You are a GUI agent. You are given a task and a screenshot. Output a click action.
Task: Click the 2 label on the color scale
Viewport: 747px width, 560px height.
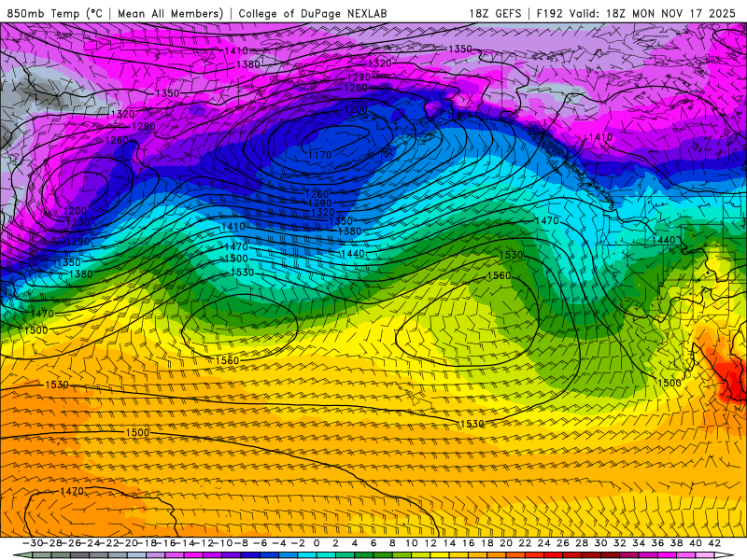click(x=336, y=543)
